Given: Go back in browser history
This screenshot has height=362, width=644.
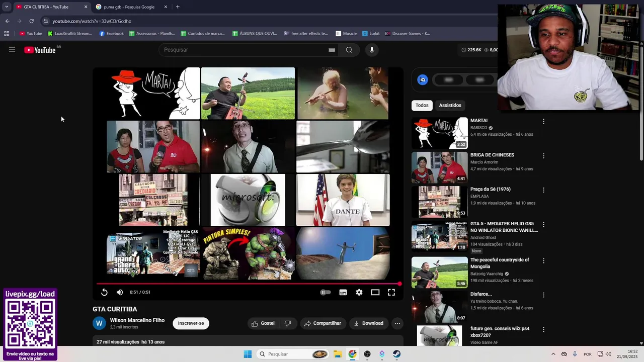Looking at the screenshot, I should click(x=7, y=21).
